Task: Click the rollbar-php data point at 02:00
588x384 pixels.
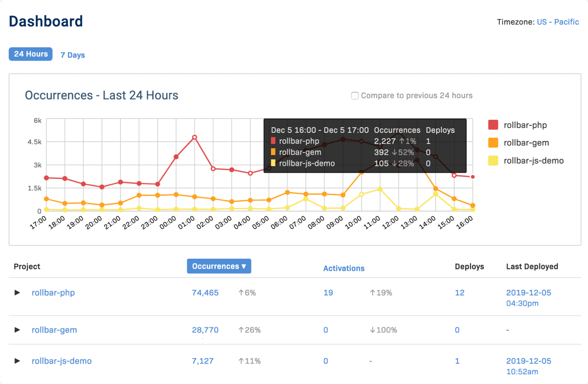Action: click(x=213, y=169)
